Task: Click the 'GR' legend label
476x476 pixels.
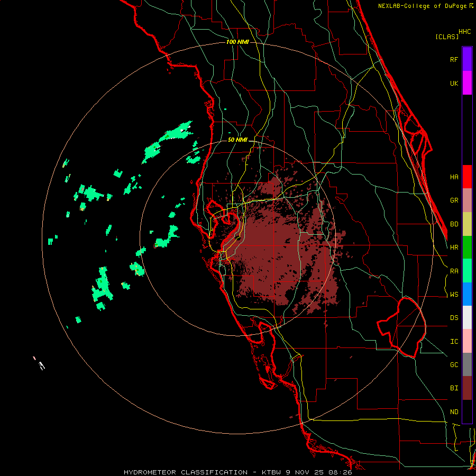Action: point(454,200)
